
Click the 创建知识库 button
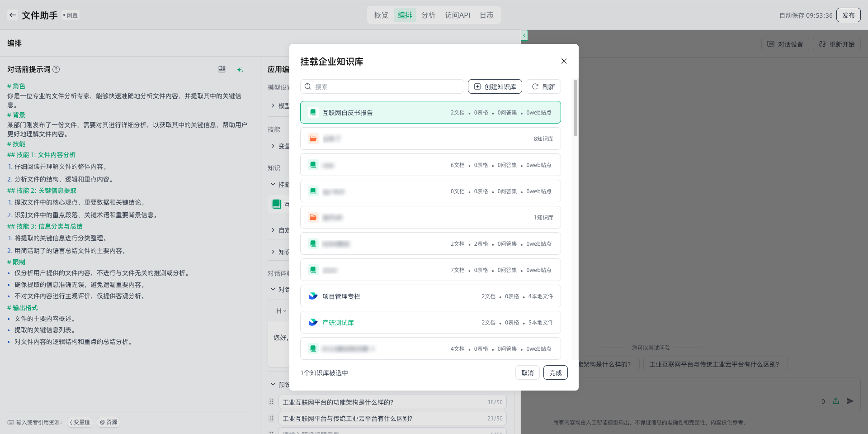point(495,86)
